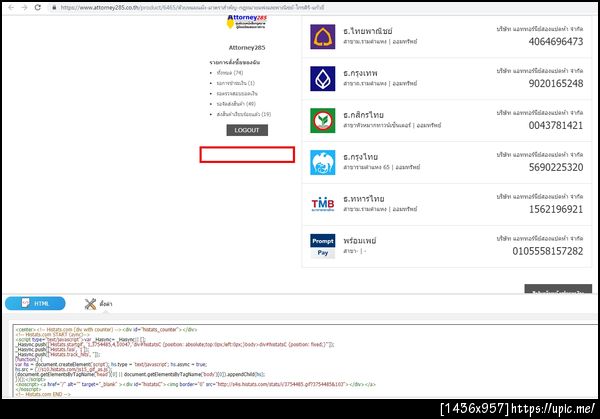Viewport: 600px width, 419px height.
Task: Click the ธ.กรุงเทพ bank name
Action: (360, 73)
